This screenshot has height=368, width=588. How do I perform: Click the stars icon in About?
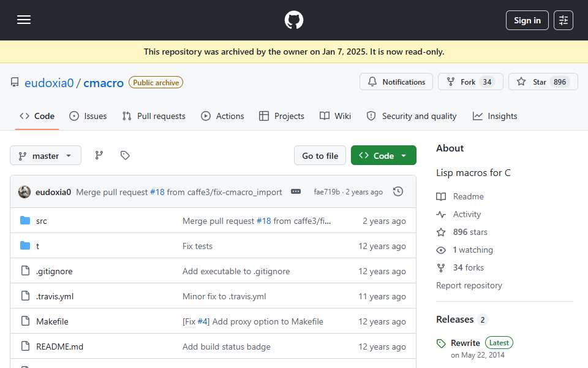pyautogui.click(x=441, y=232)
